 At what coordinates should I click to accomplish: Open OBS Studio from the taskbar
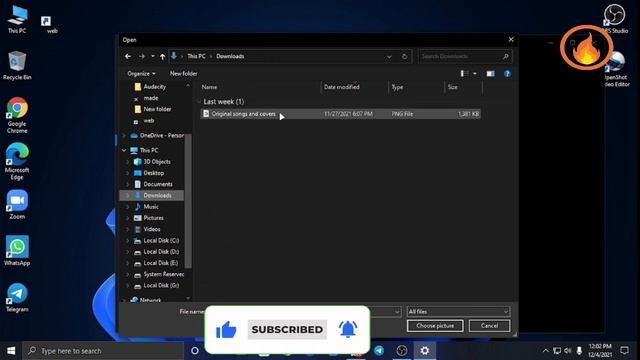(402, 351)
